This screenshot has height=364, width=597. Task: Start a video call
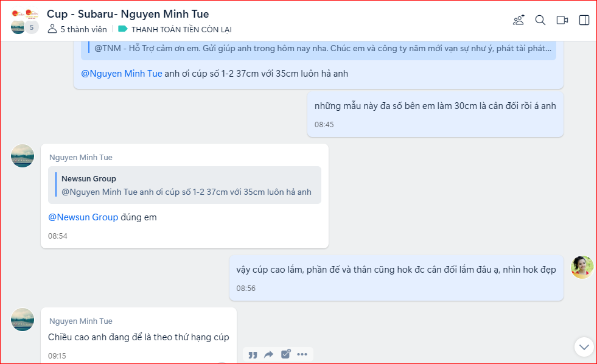pos(562,20)
